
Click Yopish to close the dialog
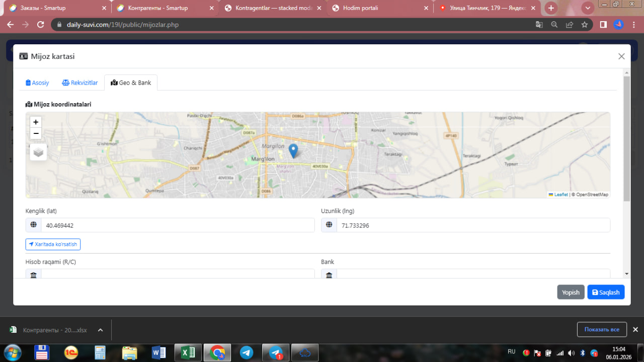pos(570,292)
